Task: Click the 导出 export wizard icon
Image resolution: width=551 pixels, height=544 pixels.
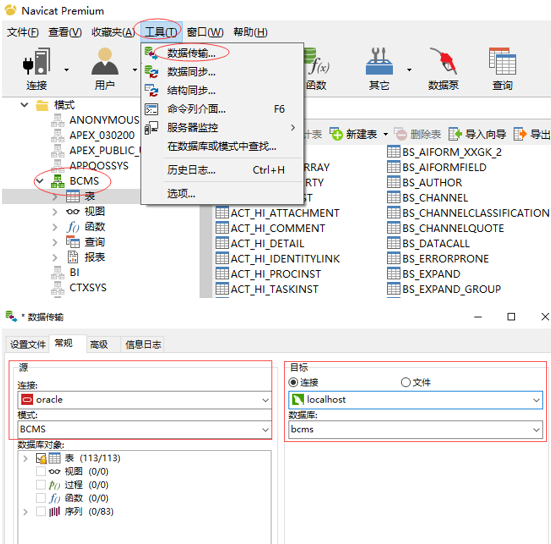Action: pos(520,134)
